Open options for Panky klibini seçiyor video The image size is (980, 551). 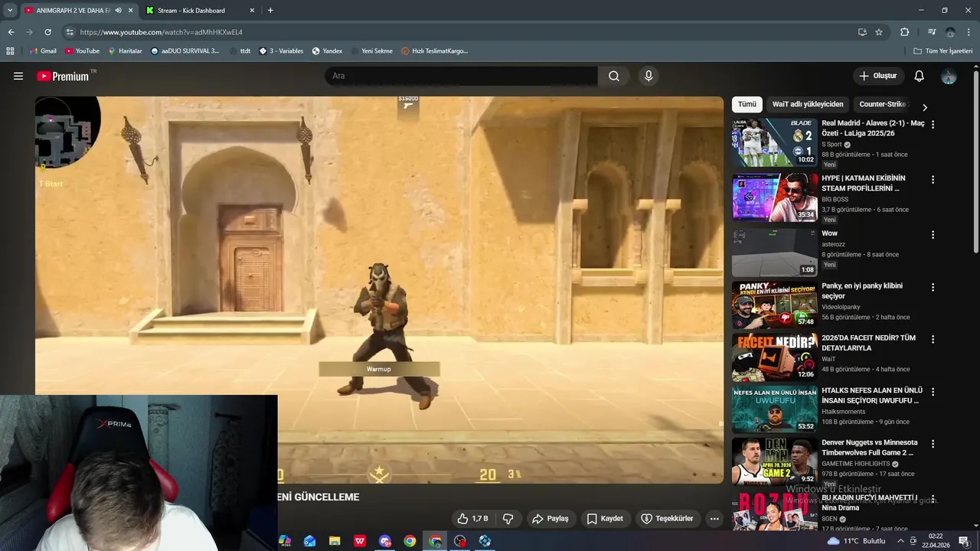933,288
